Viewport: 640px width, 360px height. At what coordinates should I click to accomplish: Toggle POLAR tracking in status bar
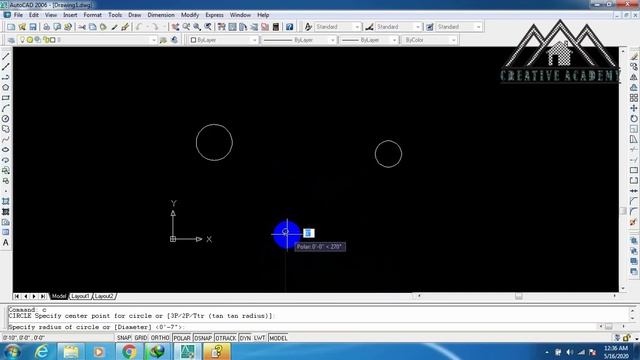(182, 338)
